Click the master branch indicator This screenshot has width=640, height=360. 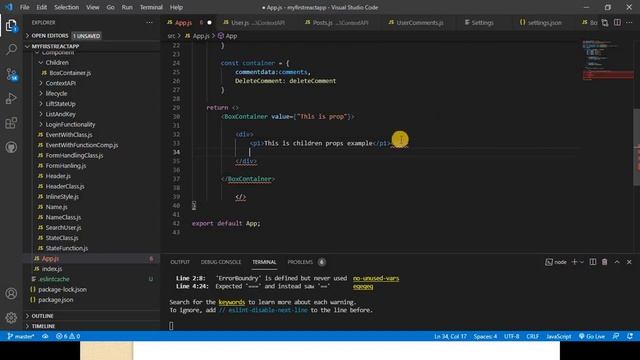click(x=21, y=336)
